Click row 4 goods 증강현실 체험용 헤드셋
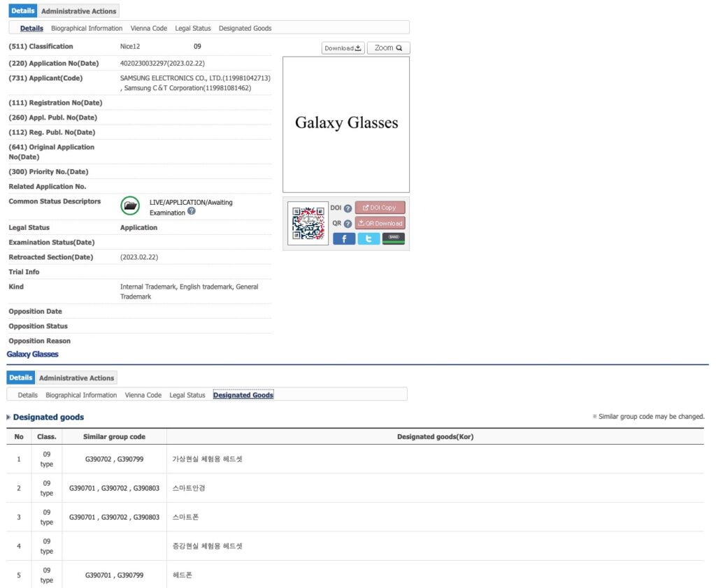Image resolution: width=716 pixels, height=588 pixels. (x=207, y=546)
